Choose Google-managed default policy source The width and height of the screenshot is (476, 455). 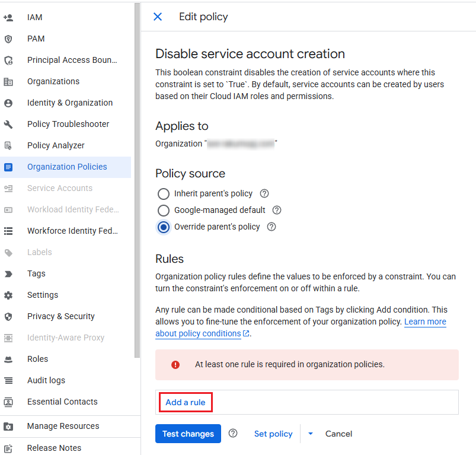(164, 210)
